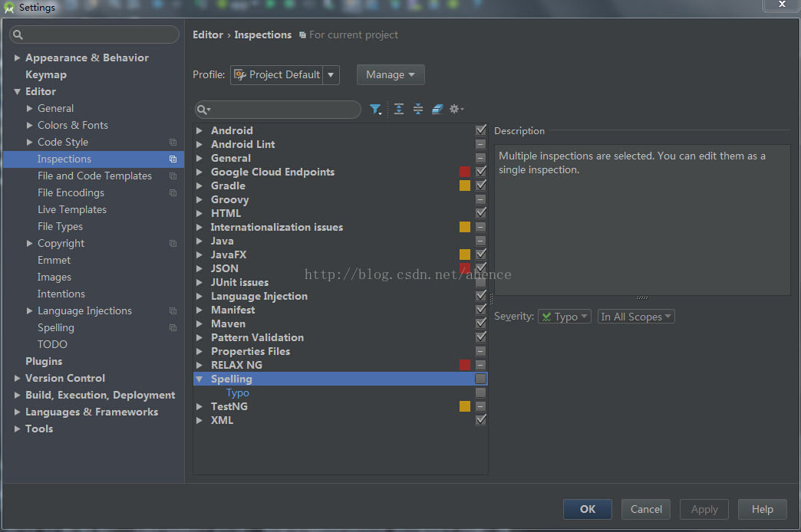The width and height of the screenshot is (801, 532).
Task: Click the reset to empty eraser icon
Action: click(437, 109)
